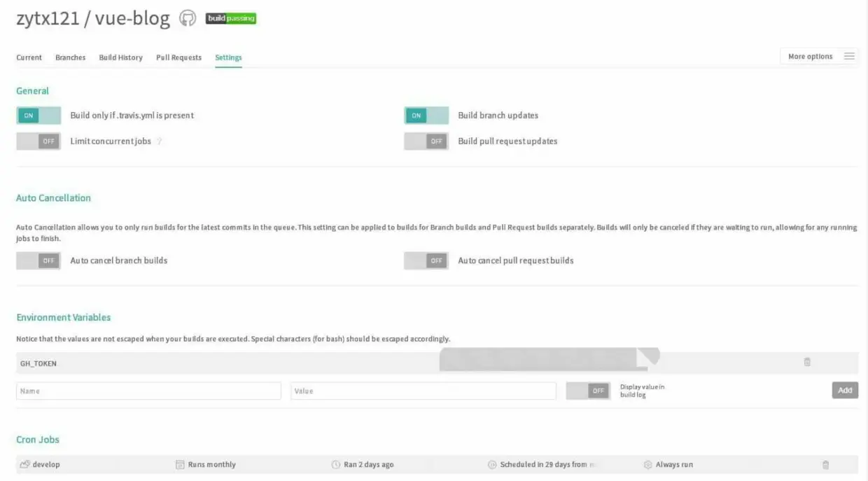
Task: Click the gear icon beside Always run
Action: tap(647, 464)
